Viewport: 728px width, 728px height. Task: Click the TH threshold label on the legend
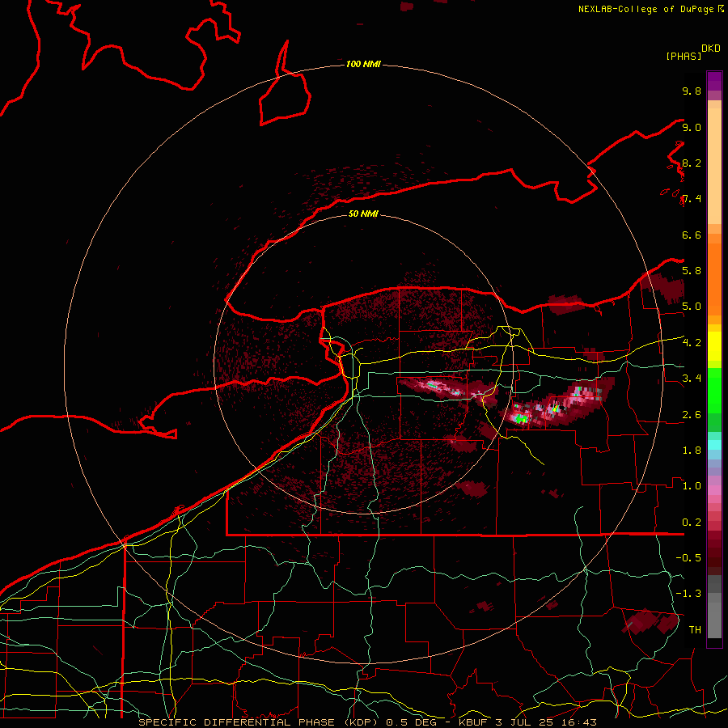coord(695,630)
